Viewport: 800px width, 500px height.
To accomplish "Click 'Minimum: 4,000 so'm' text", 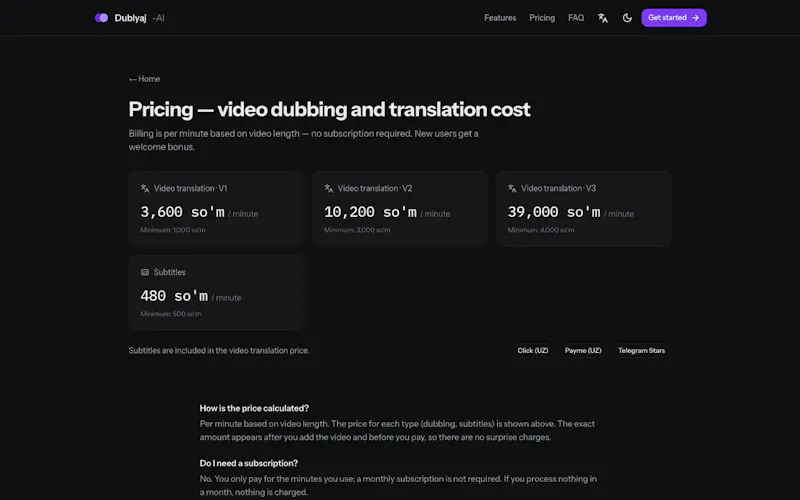I will (541, 230).
